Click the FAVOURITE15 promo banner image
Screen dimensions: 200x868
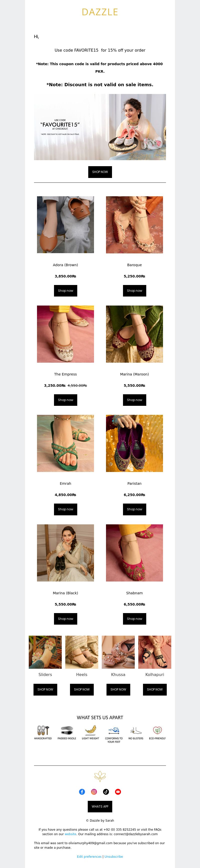pyautogui.click(x=100, y=127)
